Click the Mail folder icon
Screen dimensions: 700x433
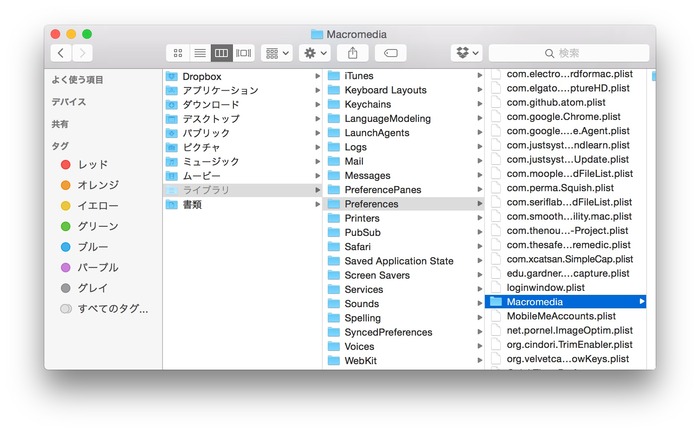(x=333, y=161)
